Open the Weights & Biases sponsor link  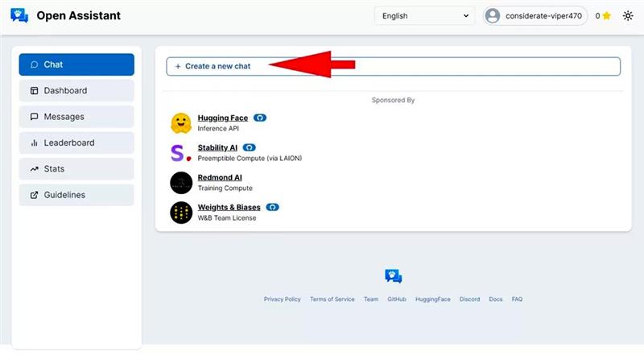pyautogui.click(x=229, y=207)
